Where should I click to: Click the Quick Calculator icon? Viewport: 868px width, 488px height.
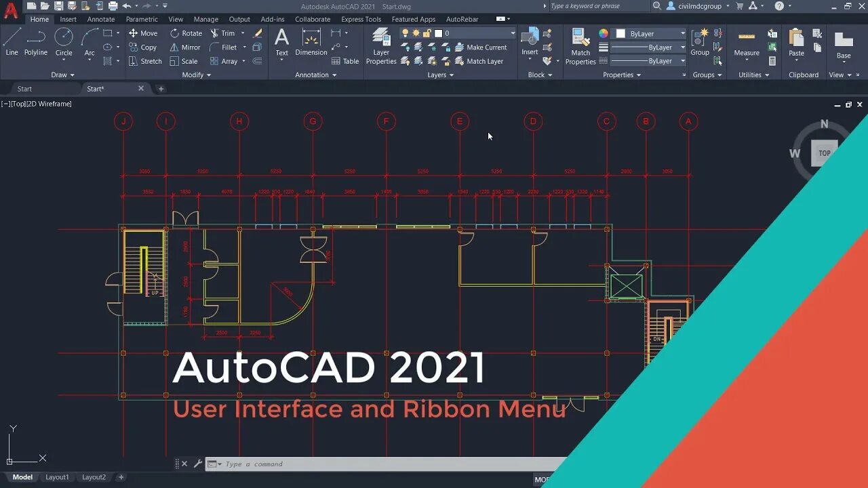772,61
